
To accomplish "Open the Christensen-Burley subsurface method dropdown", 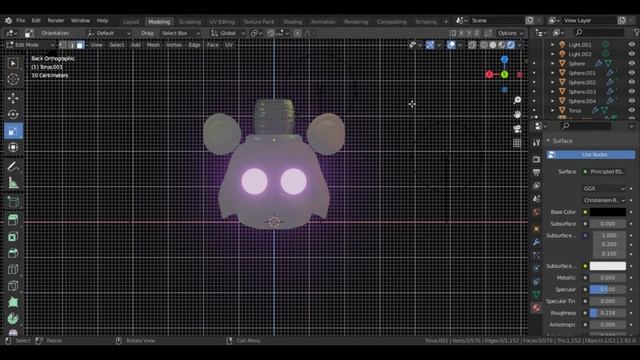I will point(604,200).
